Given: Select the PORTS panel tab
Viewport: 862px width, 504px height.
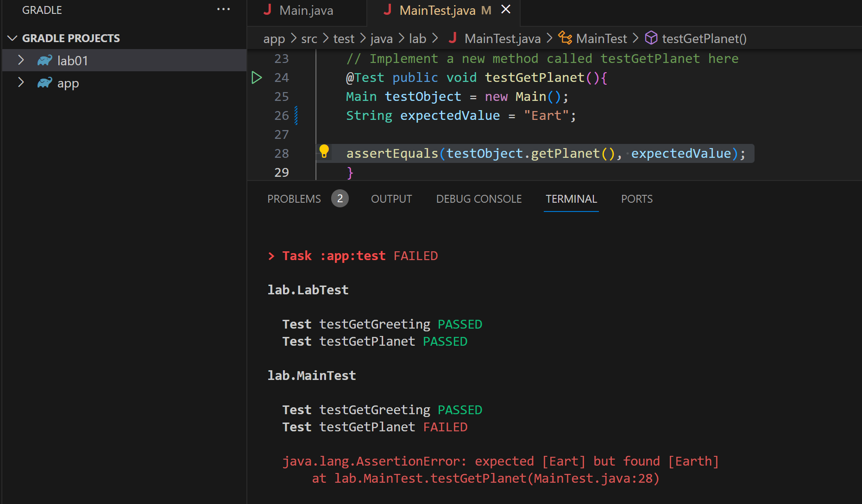Looking at the screenshot, I should pyautogui.click(x=636, y=199).
